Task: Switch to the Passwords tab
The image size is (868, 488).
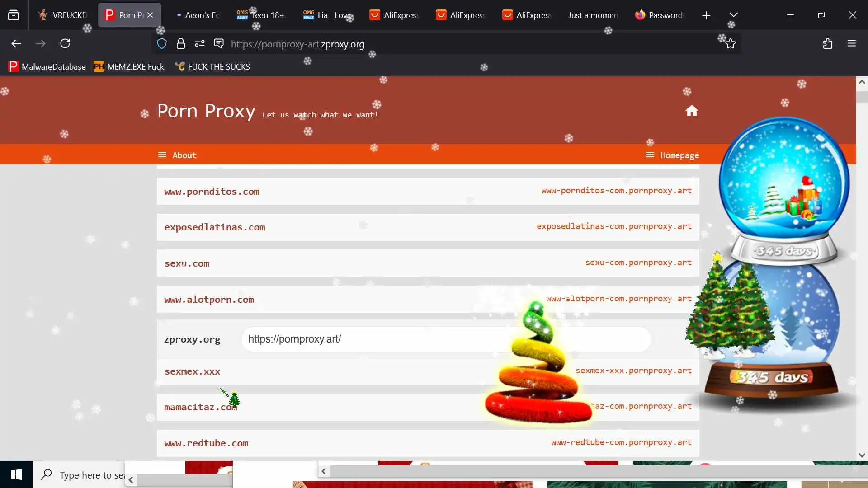Action: (659, 15)
